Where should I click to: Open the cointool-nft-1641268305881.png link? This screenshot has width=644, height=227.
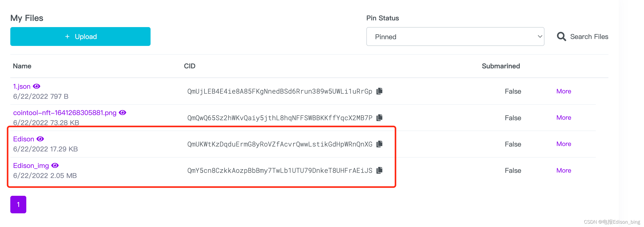pyautogui.click(x=65, y=113)
